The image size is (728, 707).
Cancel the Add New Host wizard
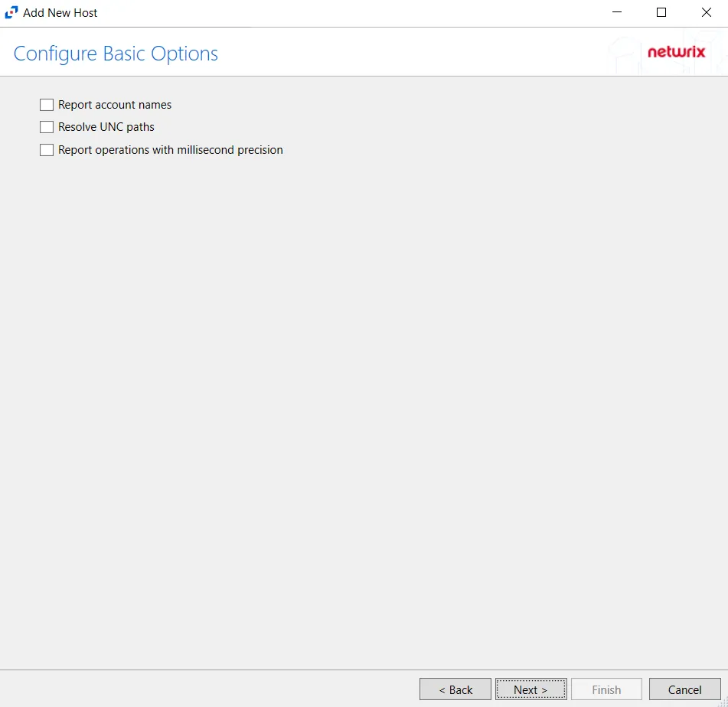pyautogui.click(x=684, y=689)
